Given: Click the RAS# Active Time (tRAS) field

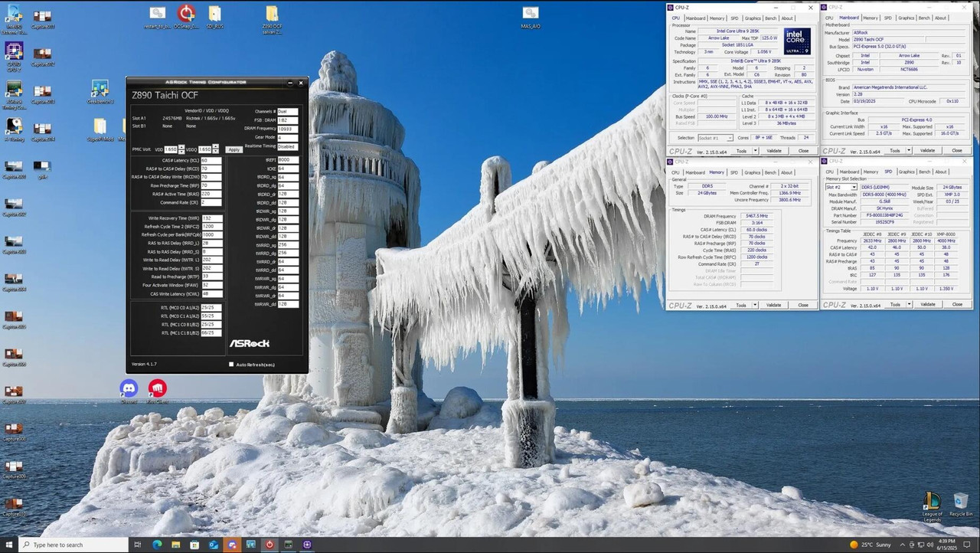Looking at the screenshot, I should (211, 194).
